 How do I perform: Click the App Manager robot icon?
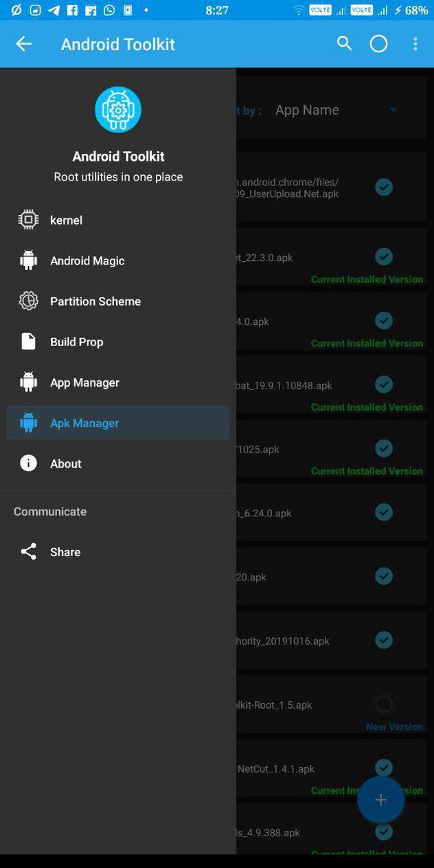tap(28, 382)
